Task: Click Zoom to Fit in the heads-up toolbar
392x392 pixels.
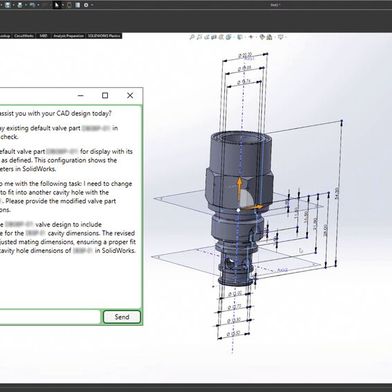Action: point(191,37)
